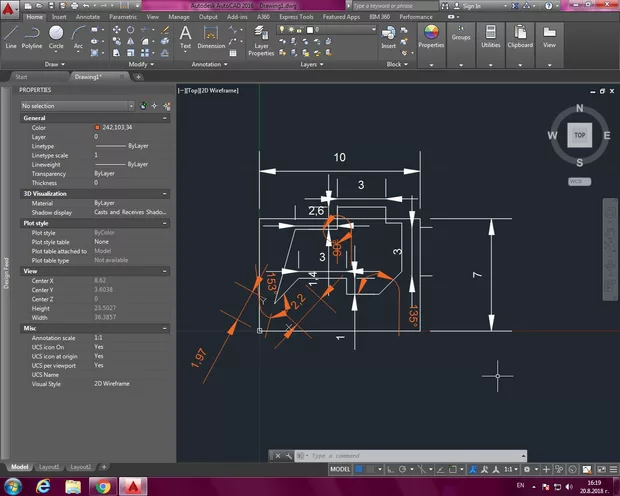Click the Sign In button

472,6
